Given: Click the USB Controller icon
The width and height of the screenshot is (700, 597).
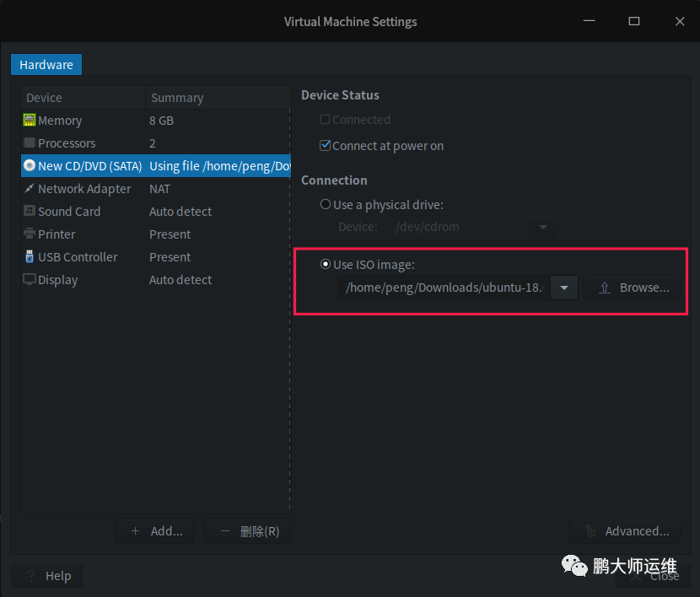Looking at the screenshot, I should (x=30, y=257).
